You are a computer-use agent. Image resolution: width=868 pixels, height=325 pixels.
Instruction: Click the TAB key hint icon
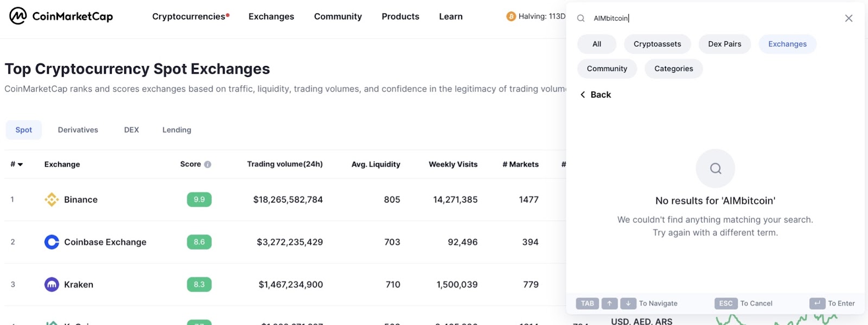point(588,303)
